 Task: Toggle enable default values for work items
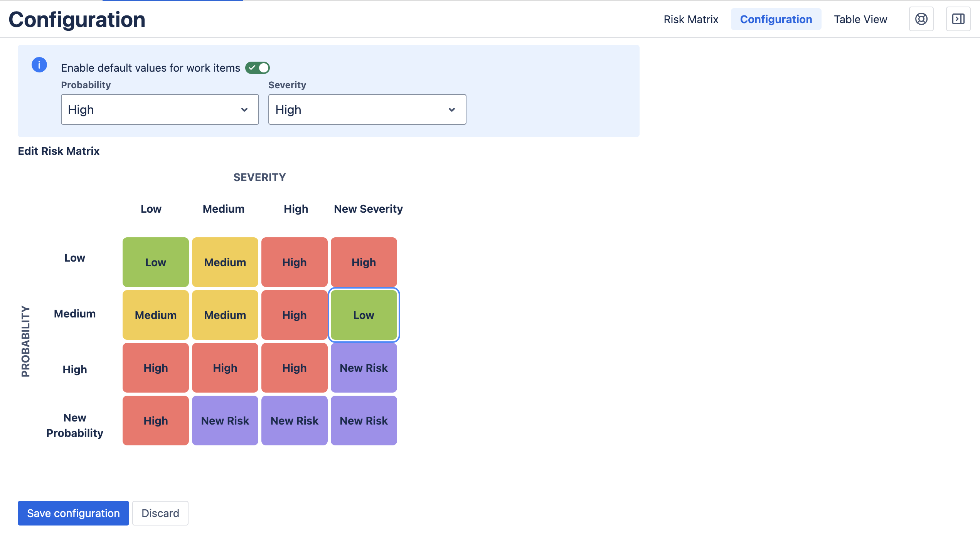[258, 68]
